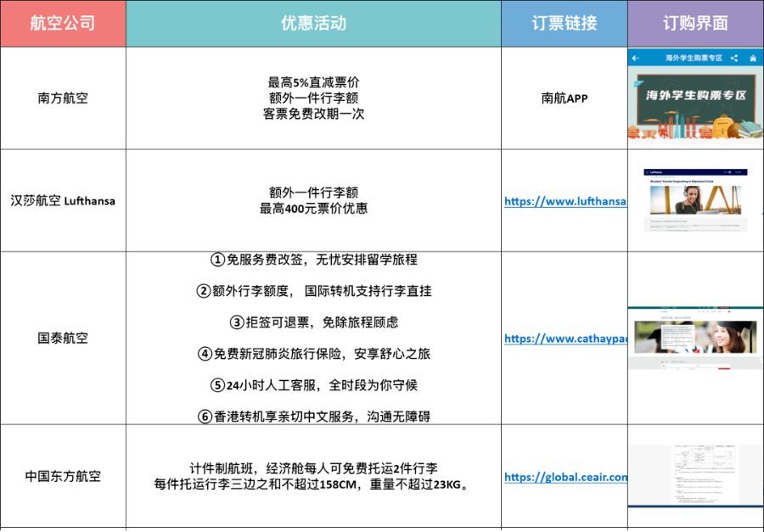Click the ②额外行李额度 line
This screenshot has height=532, width=764.
coord(313,291)
